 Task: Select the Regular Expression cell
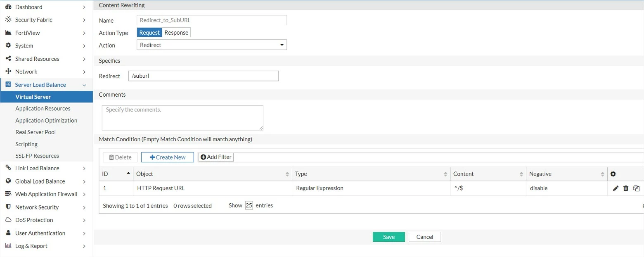point(371,188)
